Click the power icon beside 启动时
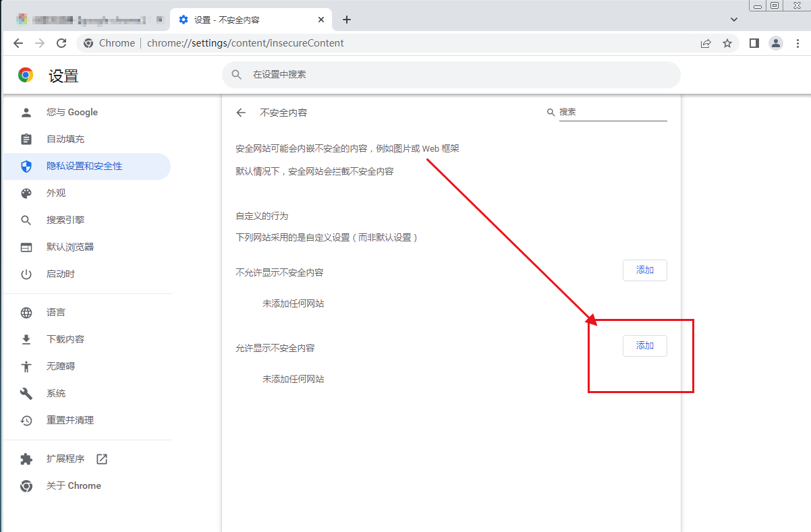Viewport: 811px width, 532px height. (26, 274)
